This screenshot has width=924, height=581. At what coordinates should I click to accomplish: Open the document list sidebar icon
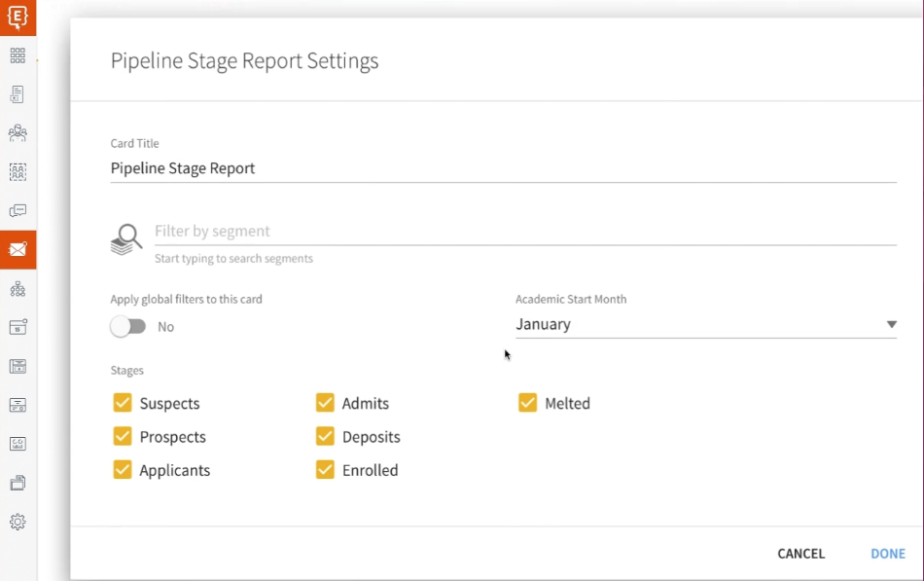pyautogui.click(x=18, y=94)
